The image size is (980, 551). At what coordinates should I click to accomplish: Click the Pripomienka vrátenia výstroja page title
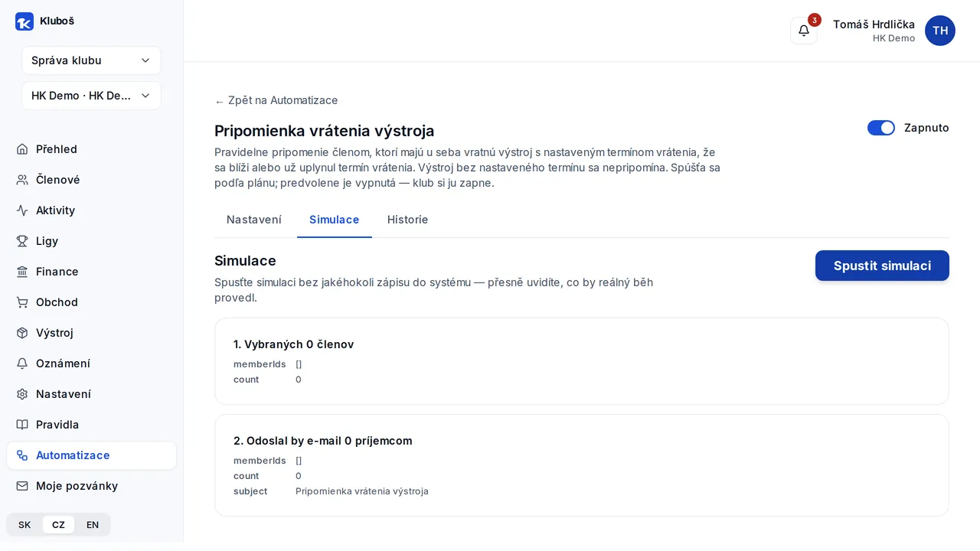point(325,131)
